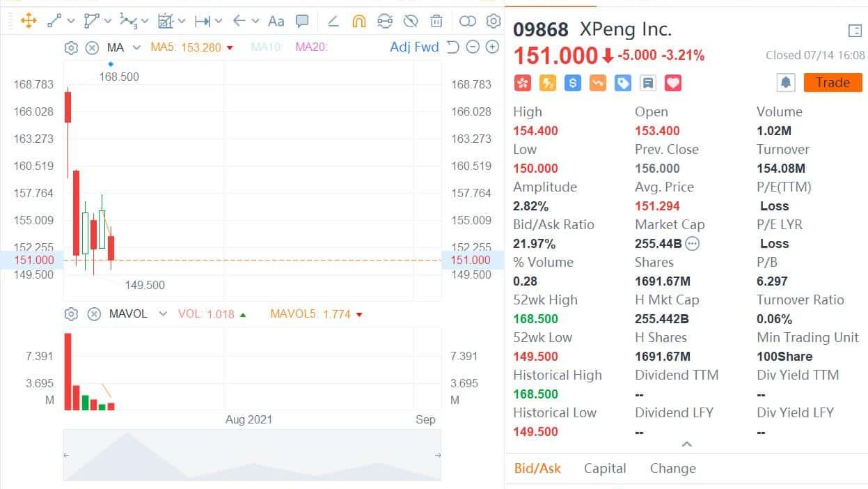
Task: Click the blue price tag badge icon
Action: (623, 84)
